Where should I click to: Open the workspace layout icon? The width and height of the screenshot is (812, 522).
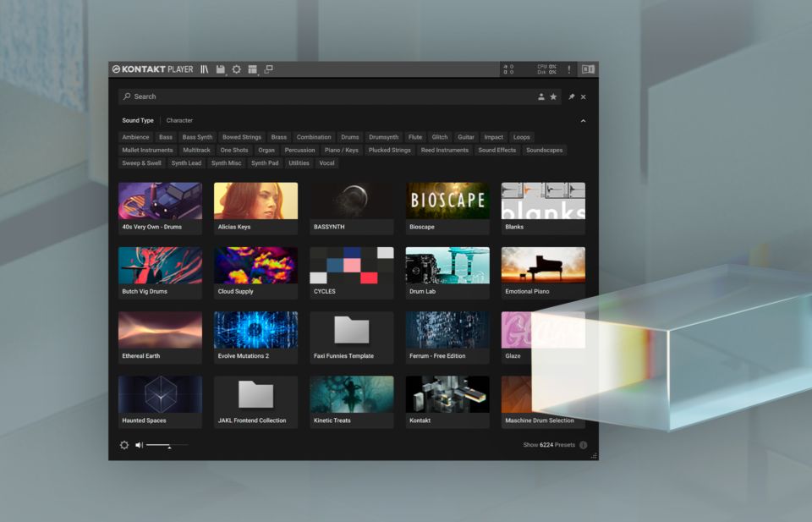click(253, 69)
